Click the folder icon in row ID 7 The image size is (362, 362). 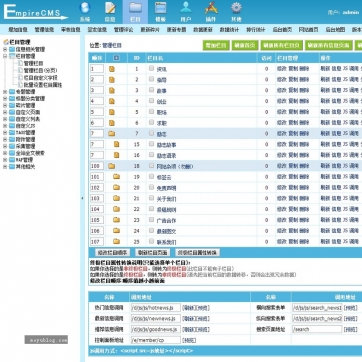pos(111,134)
